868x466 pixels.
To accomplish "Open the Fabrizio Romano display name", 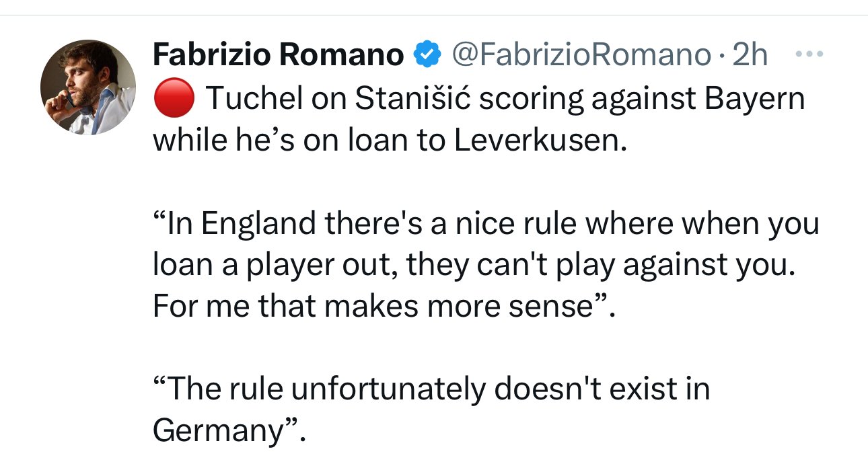I will tap(278, 54).
